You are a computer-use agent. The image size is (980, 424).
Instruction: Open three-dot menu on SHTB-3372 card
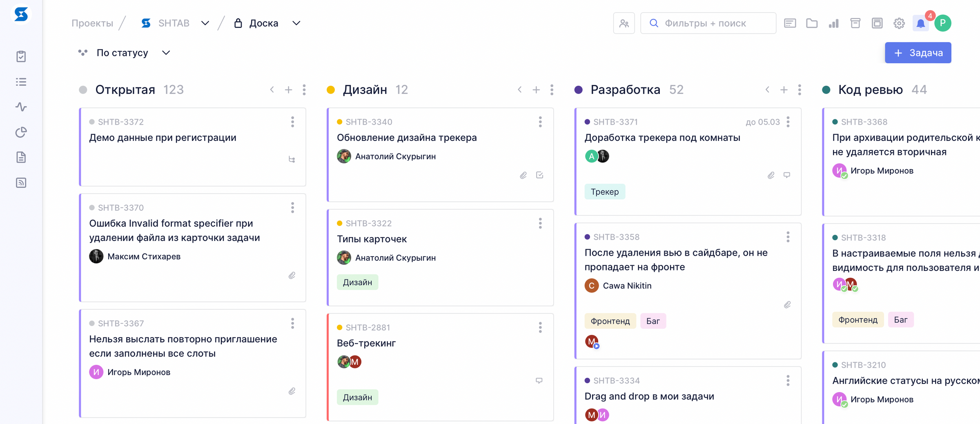point(292,122)
